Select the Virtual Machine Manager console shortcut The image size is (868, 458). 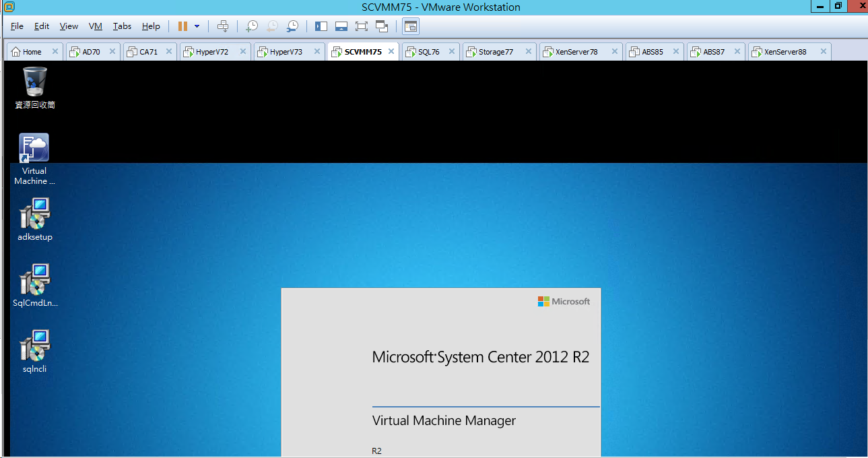tap(34, 159)
